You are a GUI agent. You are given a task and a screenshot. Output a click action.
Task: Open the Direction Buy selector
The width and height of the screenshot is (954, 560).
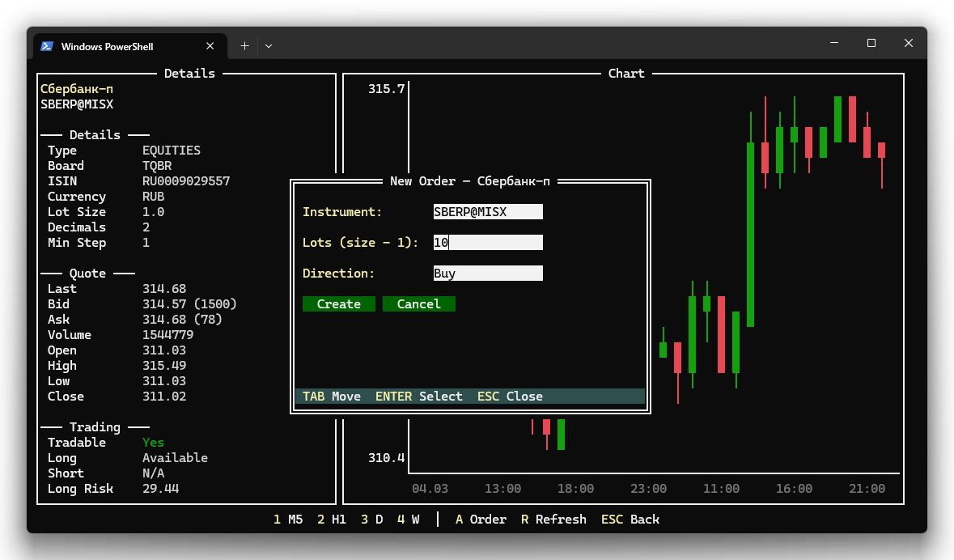click(x=488, y=274)
